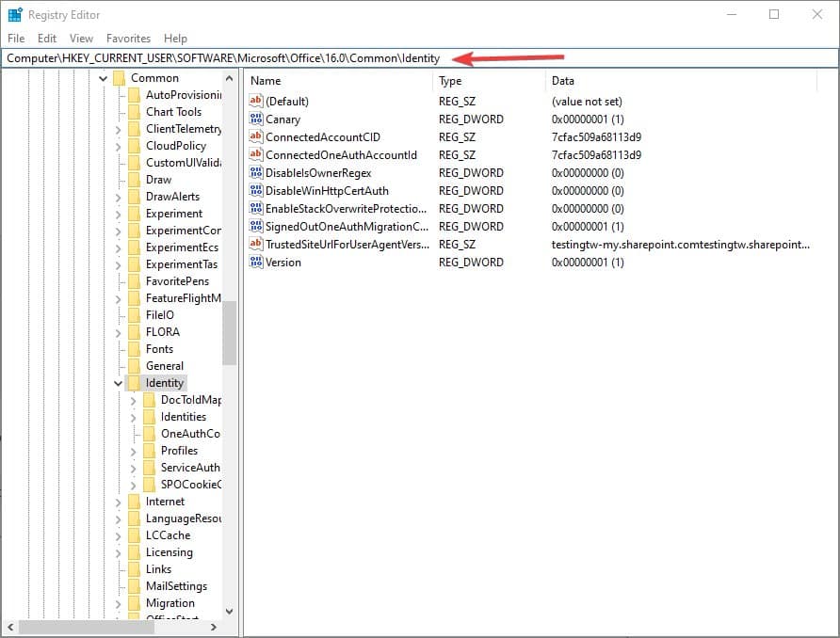Open the View menu
Screen dimensions: 840x638
[x=81, y=39]
